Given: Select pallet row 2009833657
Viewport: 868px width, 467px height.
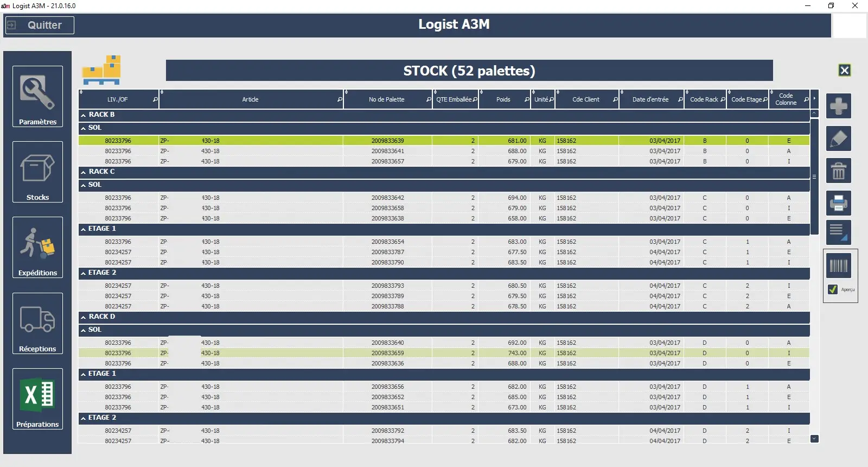Looking at the screenshot, I should tap(444, 161).
